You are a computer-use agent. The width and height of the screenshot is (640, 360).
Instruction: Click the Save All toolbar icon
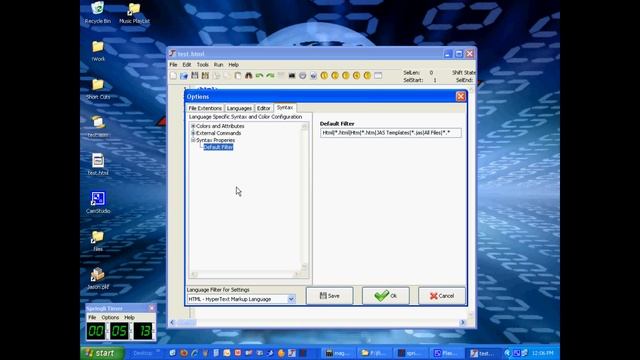coord(205,76)
